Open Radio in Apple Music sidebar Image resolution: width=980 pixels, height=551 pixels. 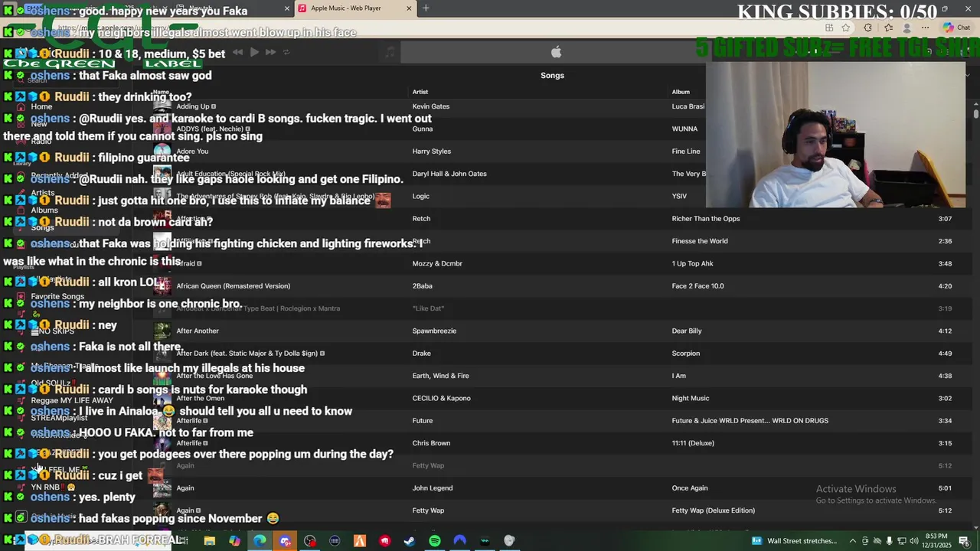point(41,142)
